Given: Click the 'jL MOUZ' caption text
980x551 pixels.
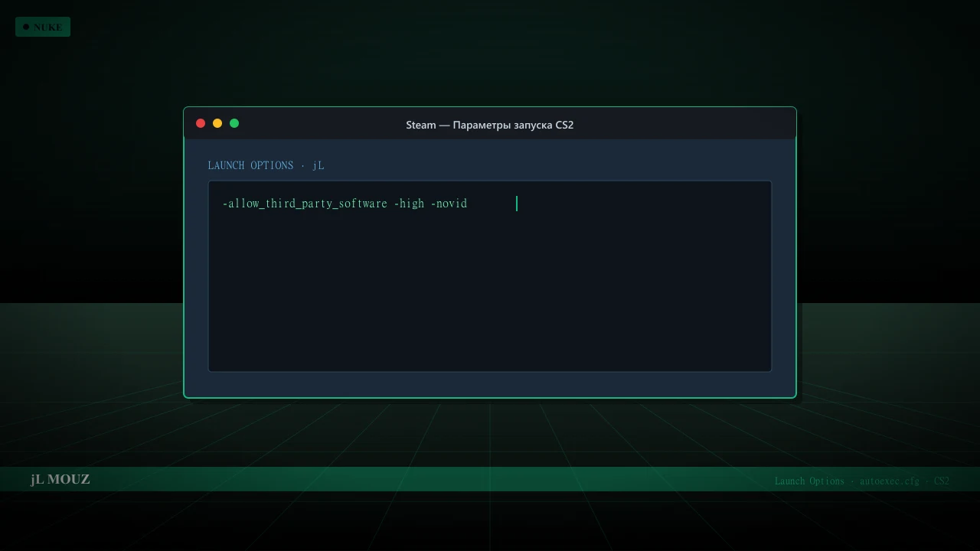Looking at the screenshot, I should click(x=60, y=479).
